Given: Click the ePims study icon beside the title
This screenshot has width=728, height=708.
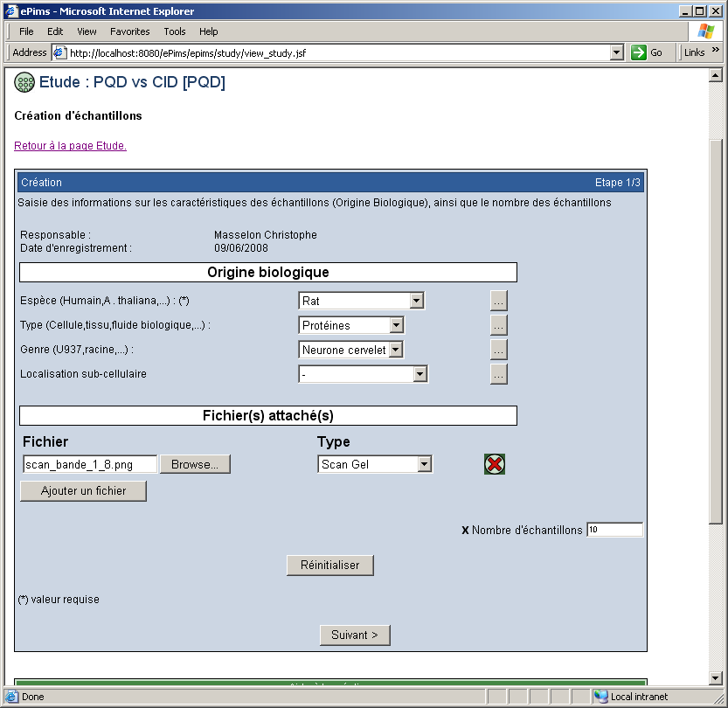Looking at the screenshot, I should point(23,82).
